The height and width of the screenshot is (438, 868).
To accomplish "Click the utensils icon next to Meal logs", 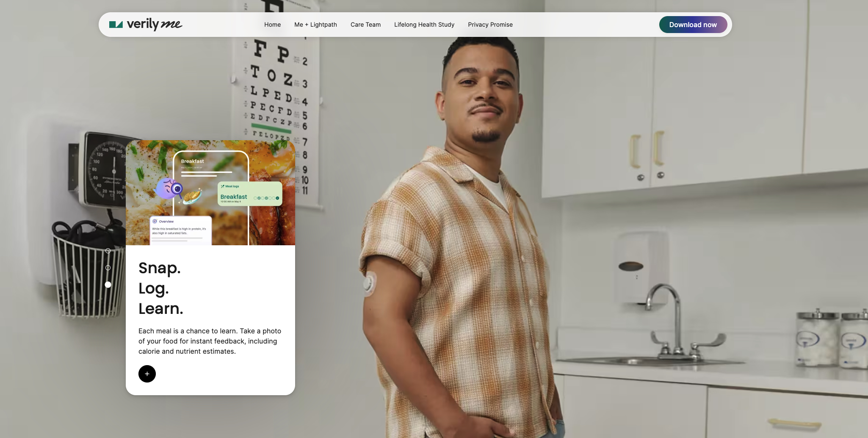I will click(x=222, y=186).
